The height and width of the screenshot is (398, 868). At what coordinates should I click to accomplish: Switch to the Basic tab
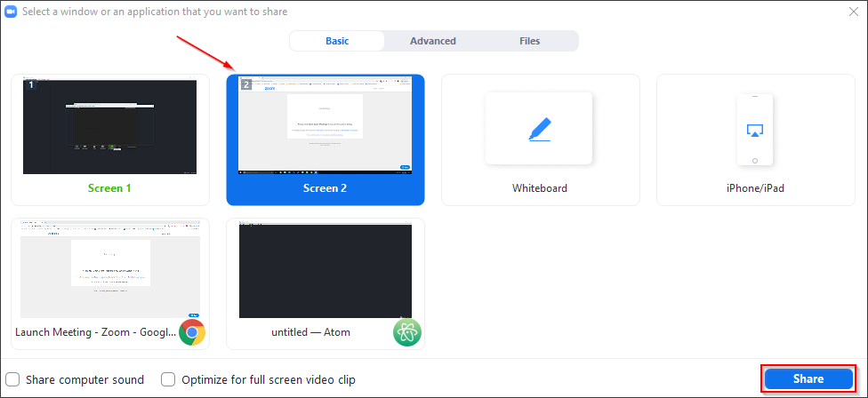click(337, 41)
